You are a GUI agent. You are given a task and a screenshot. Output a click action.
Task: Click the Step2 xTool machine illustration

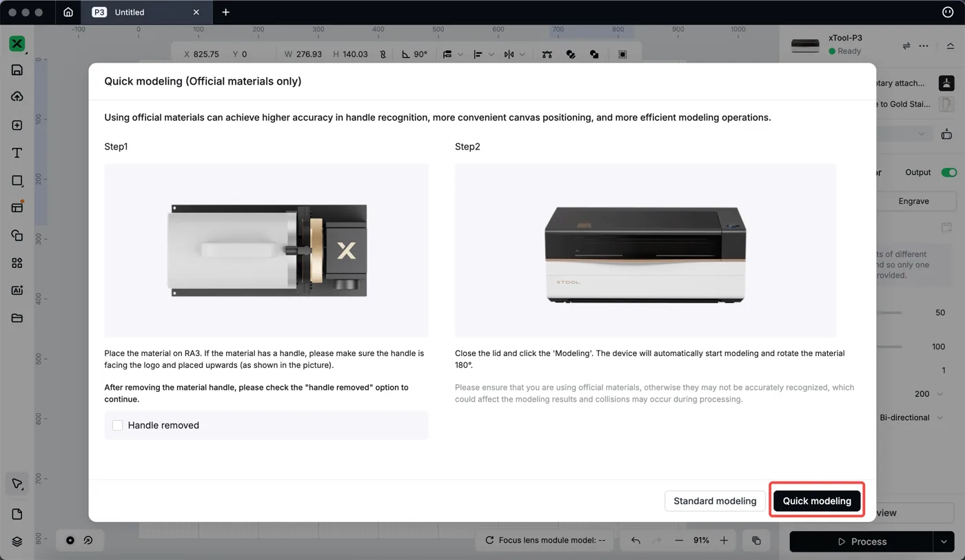[645, 251]
